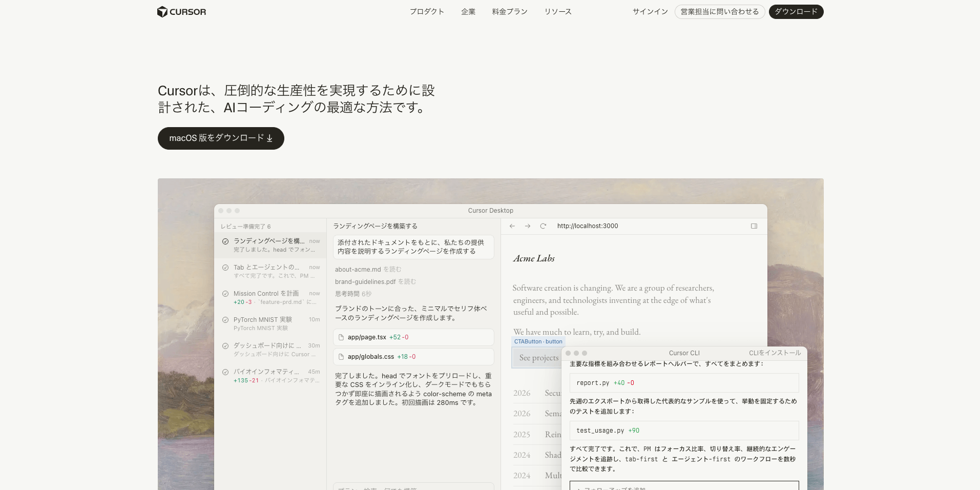Click the macOS 版をダウンロード button

click(x=221, y=138)
